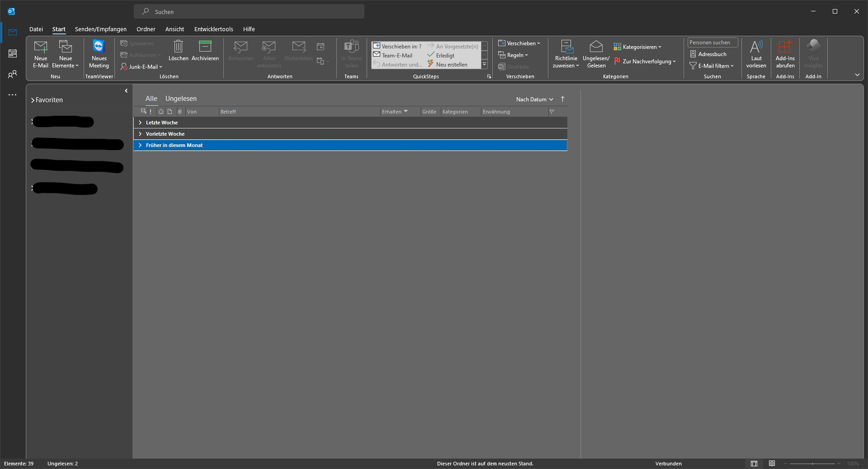Viewport: 868px width, 469px height.
Task: Click the zoom in plus button
Action: tap(839, 464)
